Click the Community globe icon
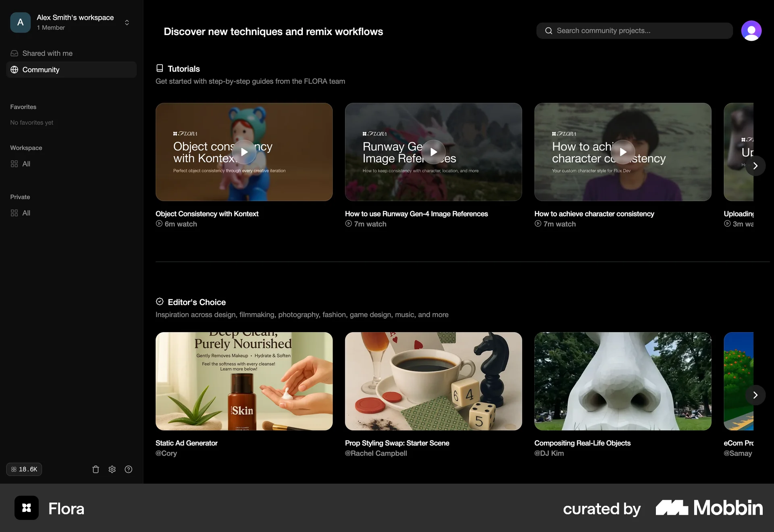The image size is (774, 532). (x=14, y=69)
